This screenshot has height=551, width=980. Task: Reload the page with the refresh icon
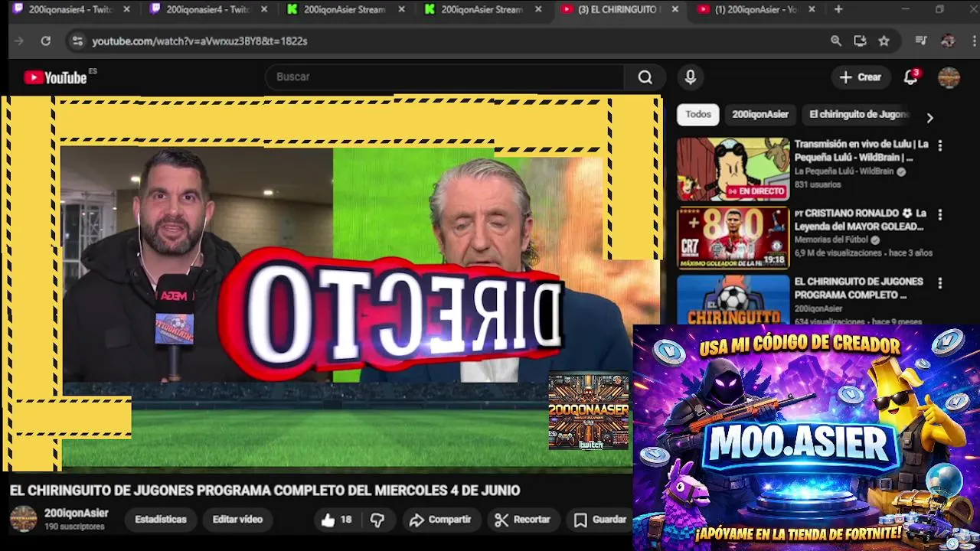click(45, 41)
